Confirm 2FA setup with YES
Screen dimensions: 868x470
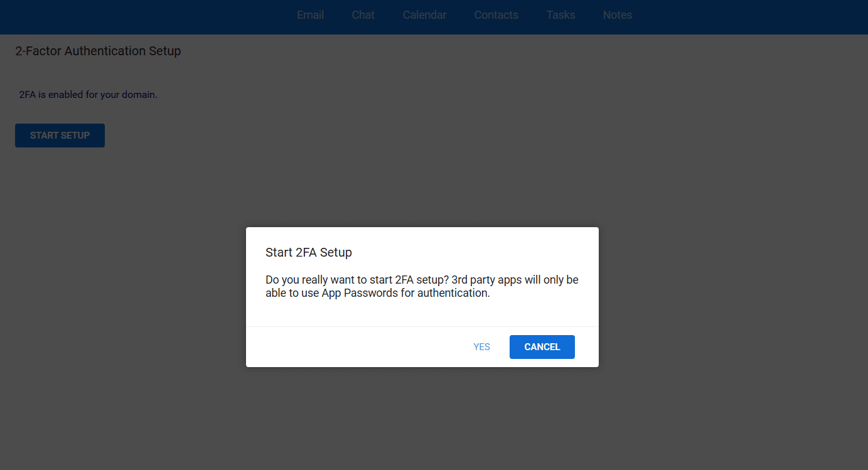tap(481, 347)
